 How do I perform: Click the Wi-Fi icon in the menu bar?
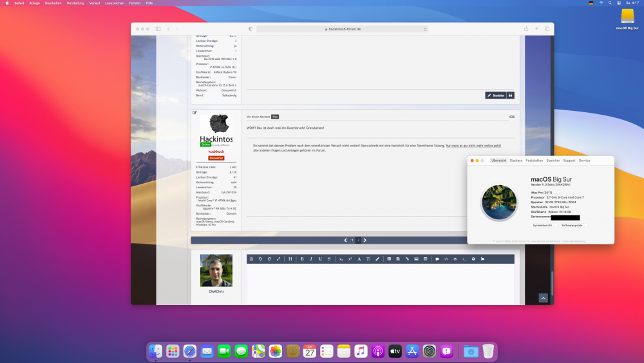(x=601, y=3)
